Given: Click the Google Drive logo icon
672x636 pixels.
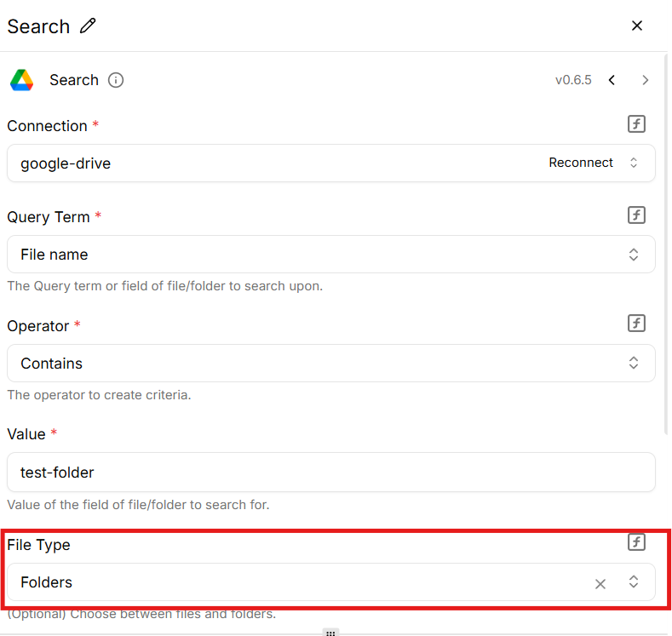Looking at the screenshot, I should click(22, 80).
